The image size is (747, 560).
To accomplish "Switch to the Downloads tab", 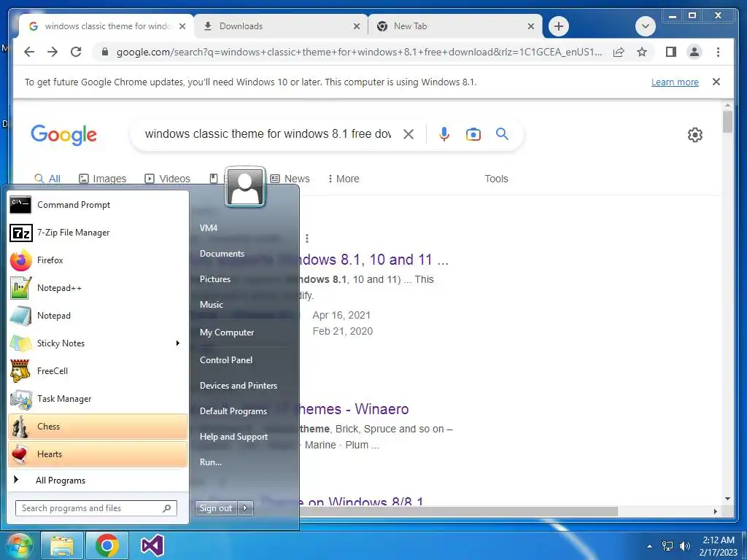I will (281, 26).
